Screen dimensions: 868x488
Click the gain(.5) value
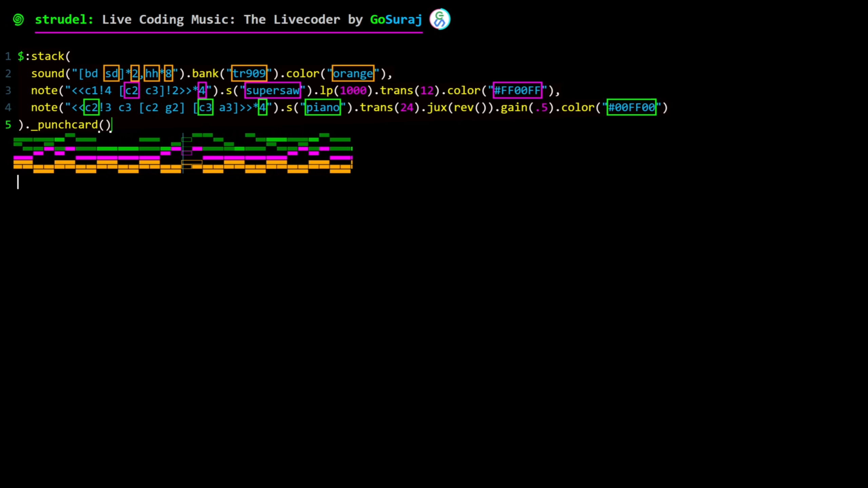pos(541,108)
